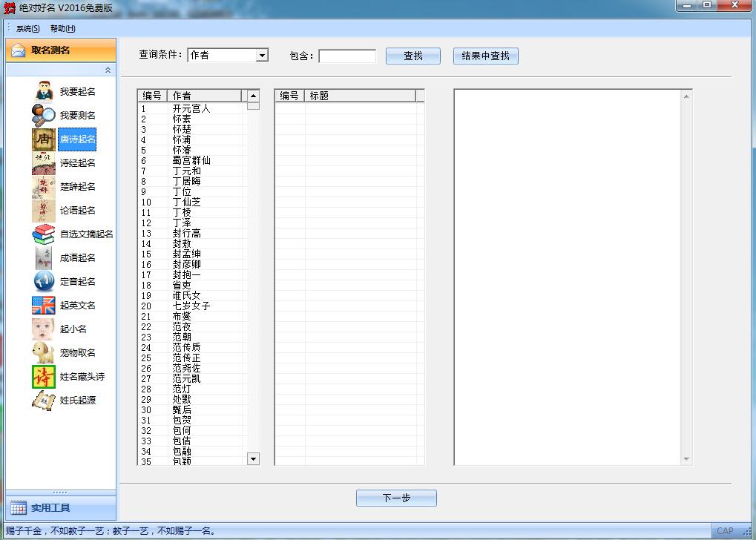Open 姓氏起源 scroll icon
The width and height of the screenshot is (756, 540).
tap(44, 401)
